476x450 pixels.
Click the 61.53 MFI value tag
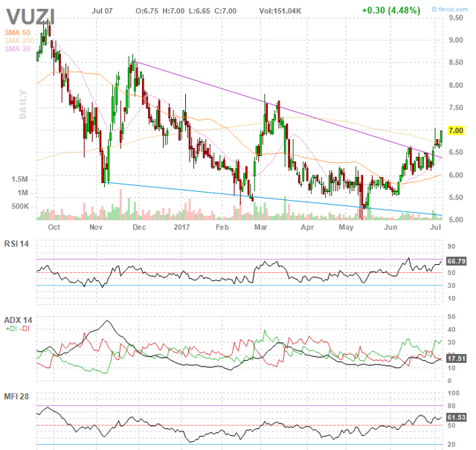[x=456, y=417]
